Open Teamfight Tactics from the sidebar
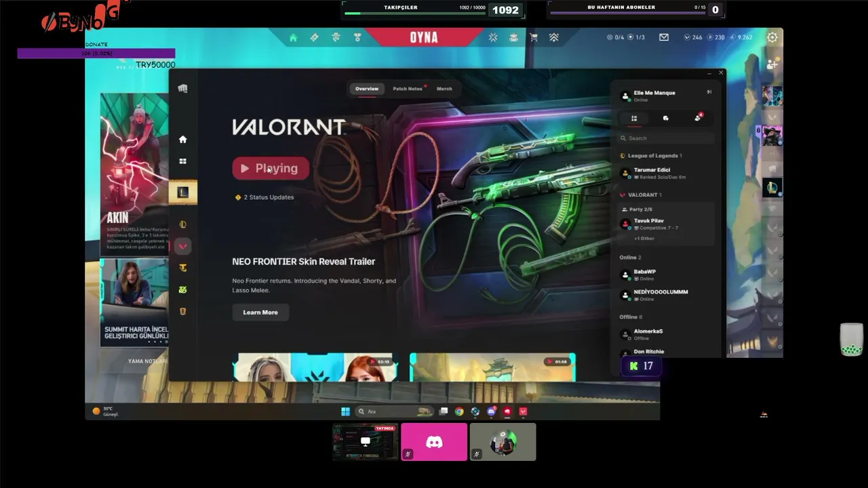 [182, 268]
